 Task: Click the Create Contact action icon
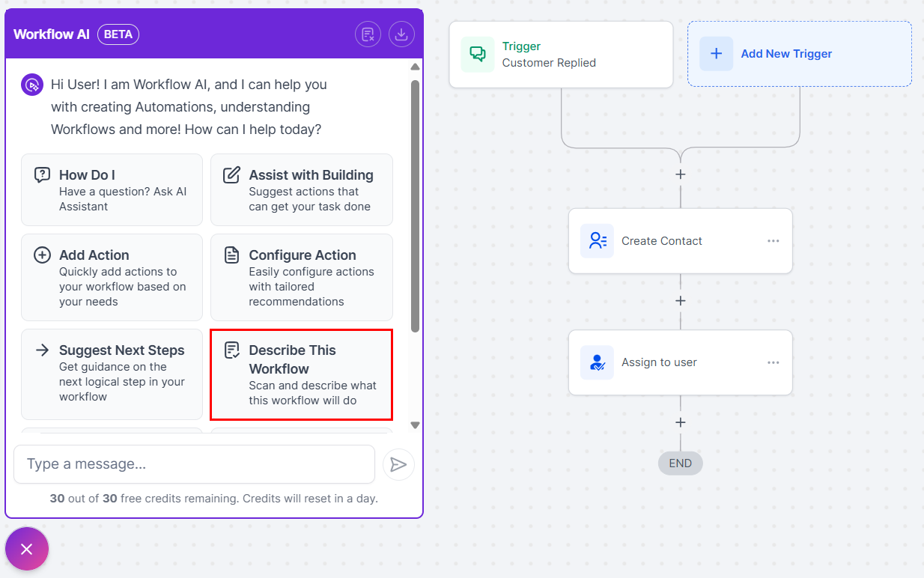point(597,241)
